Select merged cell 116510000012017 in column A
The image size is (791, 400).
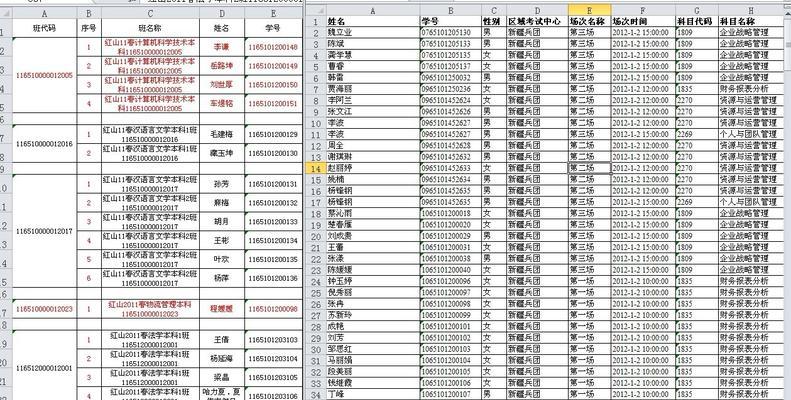(x=44, y=231)
